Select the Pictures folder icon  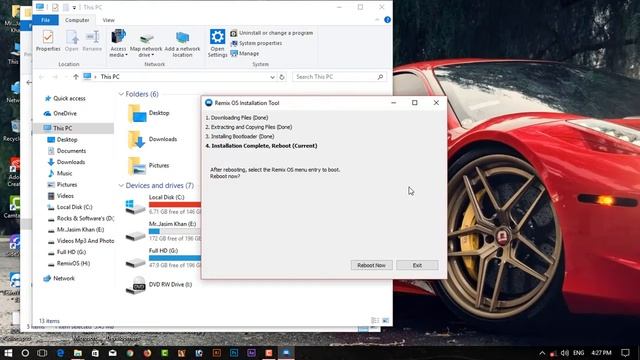click(x=137, y=166)
